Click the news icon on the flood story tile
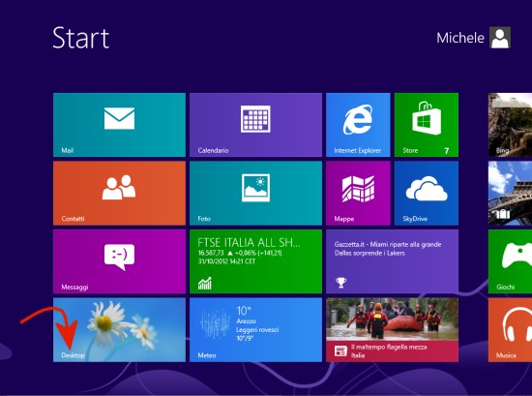This screenshot has height=396, width=532. [340, 350]
